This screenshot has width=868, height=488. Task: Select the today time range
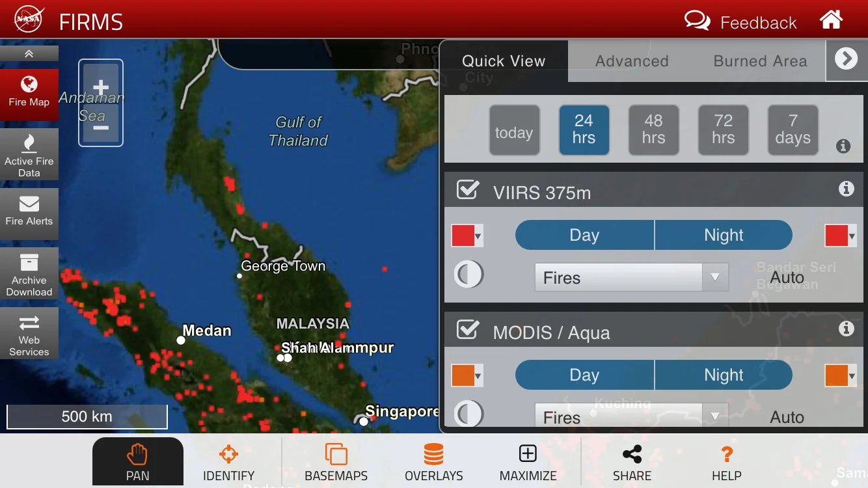tap(514, 130)
